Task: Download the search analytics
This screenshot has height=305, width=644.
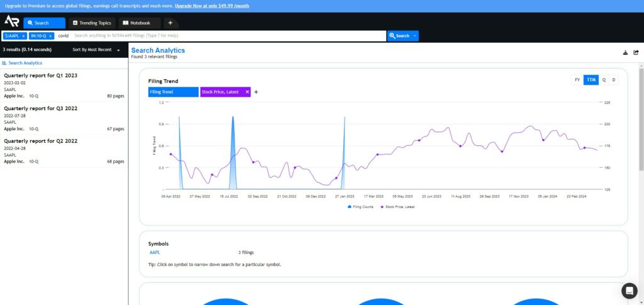Action: coord(626,53)
